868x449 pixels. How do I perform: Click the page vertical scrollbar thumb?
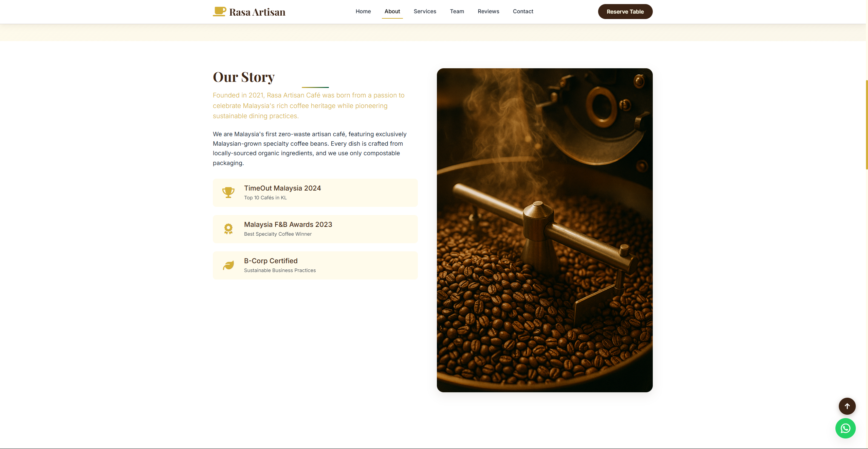pos(867,125)
